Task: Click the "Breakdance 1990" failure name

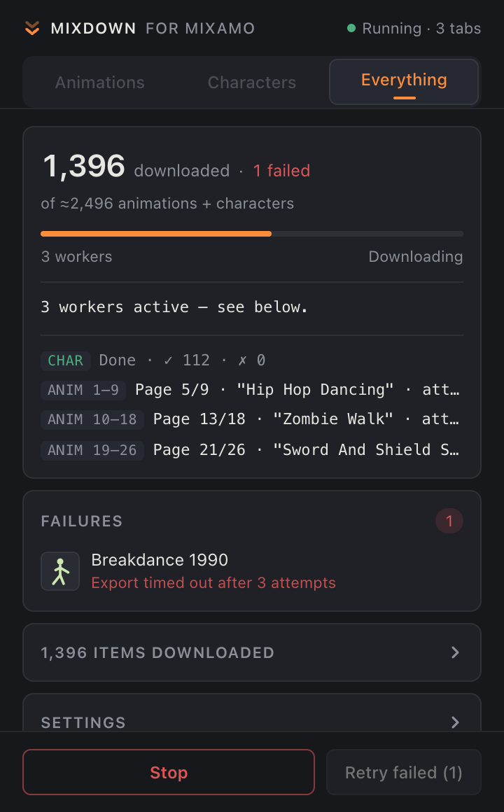Action: click(x=160, y=560)
